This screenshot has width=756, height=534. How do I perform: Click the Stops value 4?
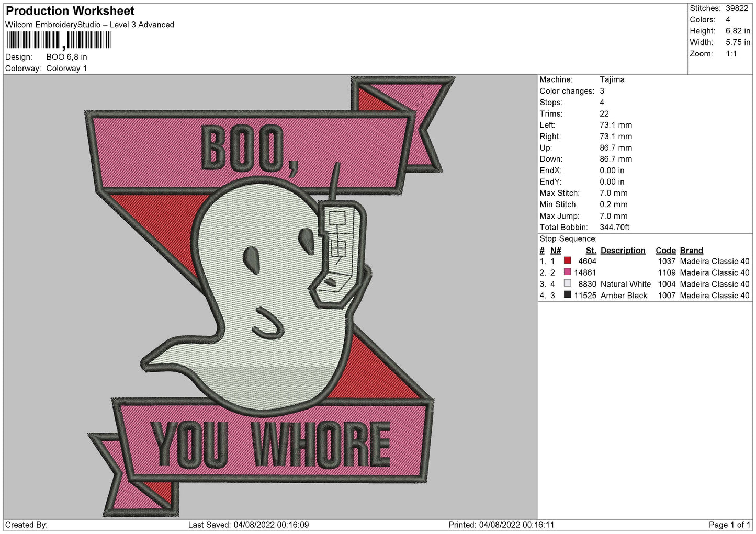click(602, 103)
